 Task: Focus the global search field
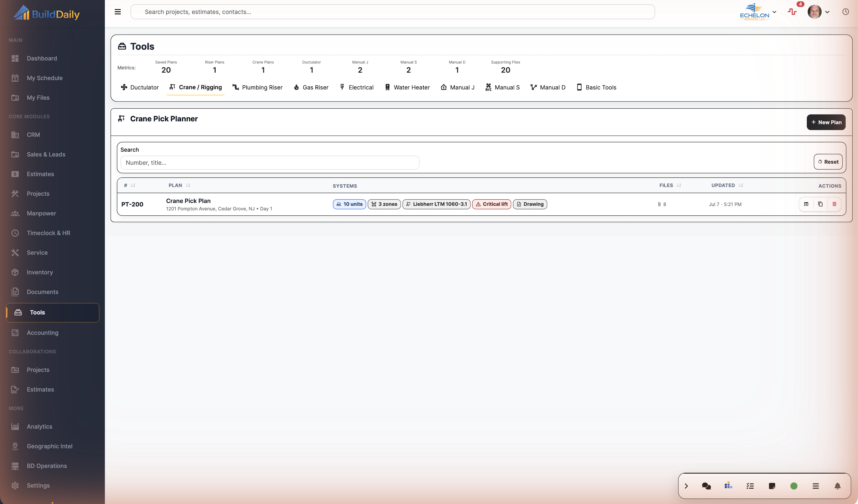393,12
